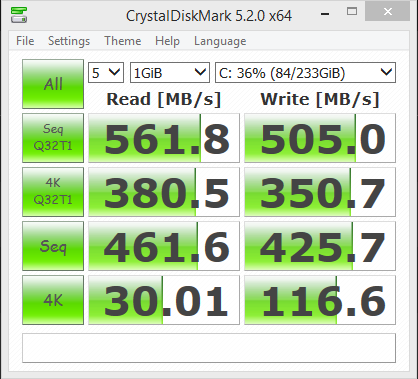Image resolution: width=418 pixels, height=379 pixels.
Task: Click the Write [MB/s] column header
Action: (x=320, y=99)
